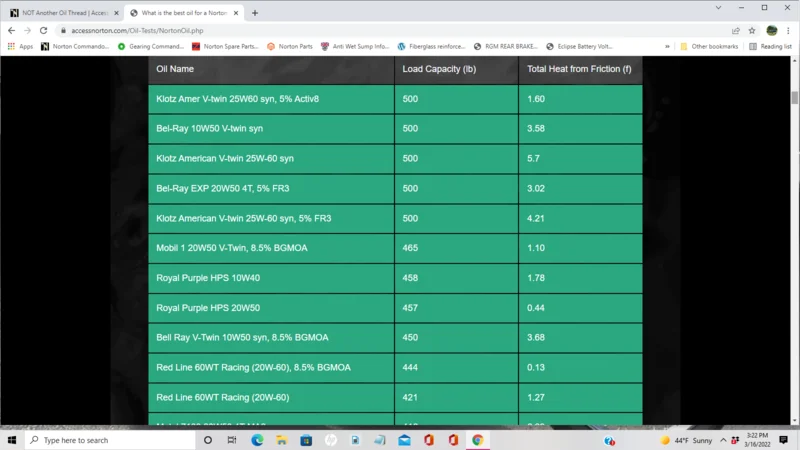800x450 pixels.
Task: Open a new tab with the plus button
Action: point(255,13)
